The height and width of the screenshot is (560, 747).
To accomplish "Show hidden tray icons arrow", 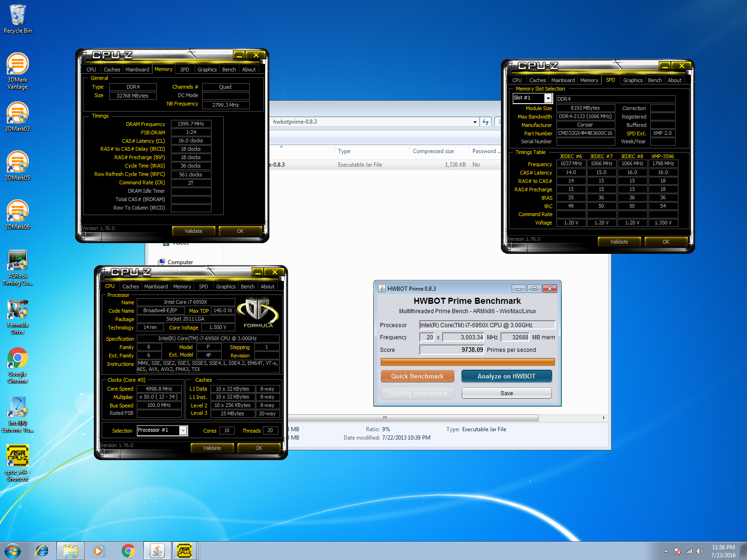I will 666,551.
